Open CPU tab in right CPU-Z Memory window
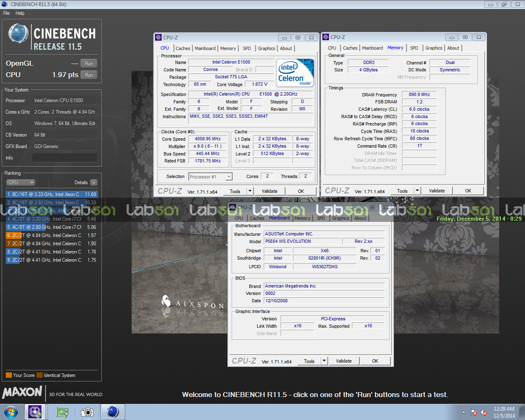The height and width of the screenshot is (420, 525). click(332, 48)
